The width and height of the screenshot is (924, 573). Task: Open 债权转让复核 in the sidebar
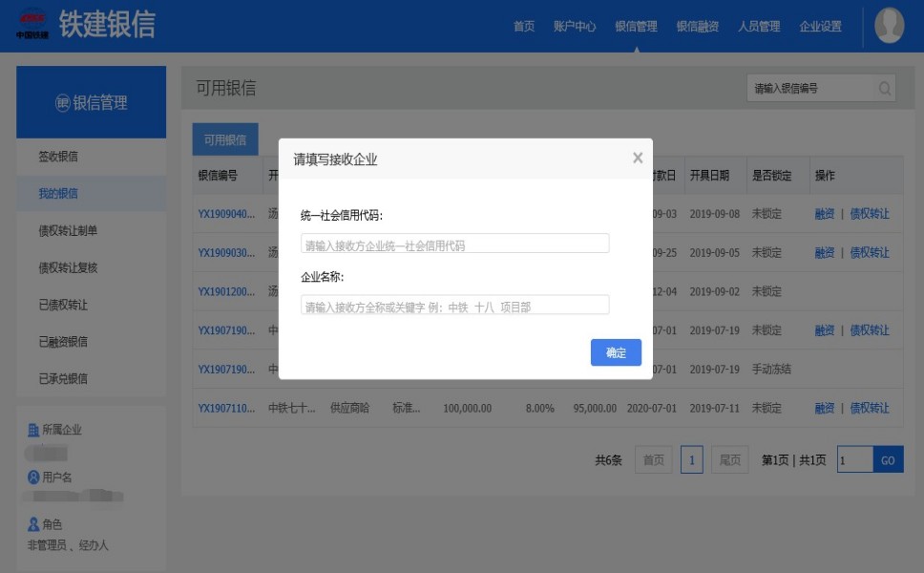pos(67,267)
